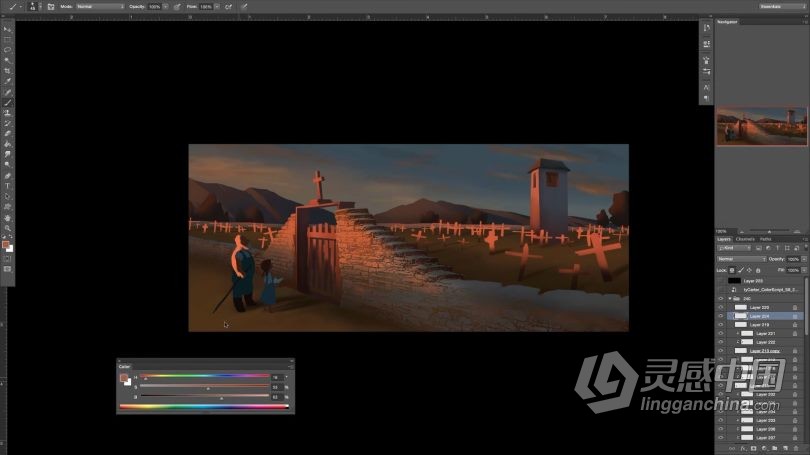This screenshot has width=810, height=455.
Task: Open the Color panel flyout menu
Action: pyautogui.click(x=290, y=367)
